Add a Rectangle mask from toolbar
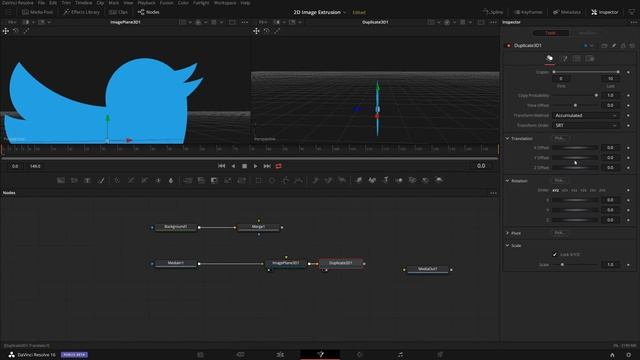 click(x=258, y=180)
